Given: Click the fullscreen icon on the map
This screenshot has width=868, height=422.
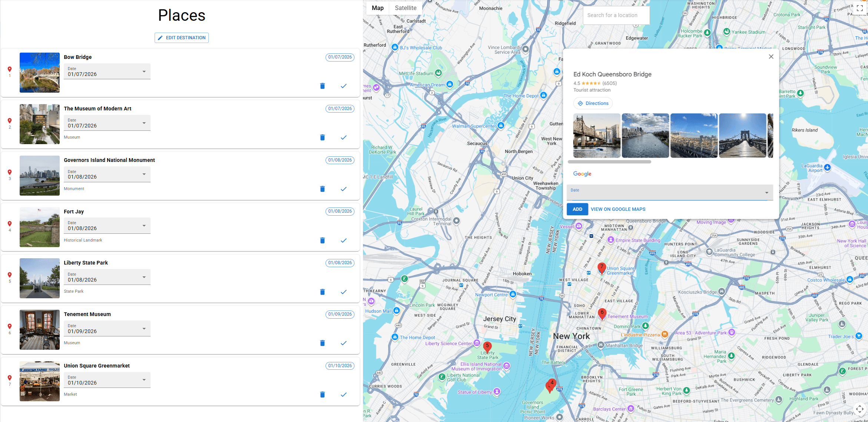Looking at the screenshot, I should click(x=860, y=8).
